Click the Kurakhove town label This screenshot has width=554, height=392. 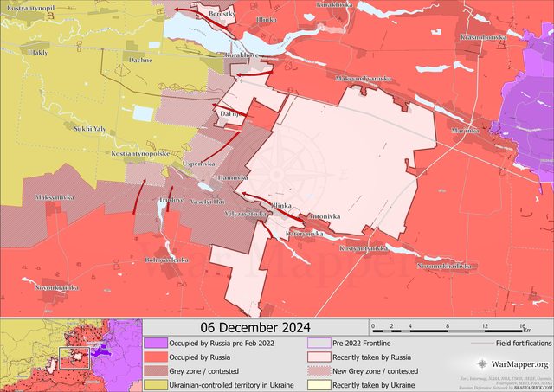pyautogui.click(x=243, y=55)
